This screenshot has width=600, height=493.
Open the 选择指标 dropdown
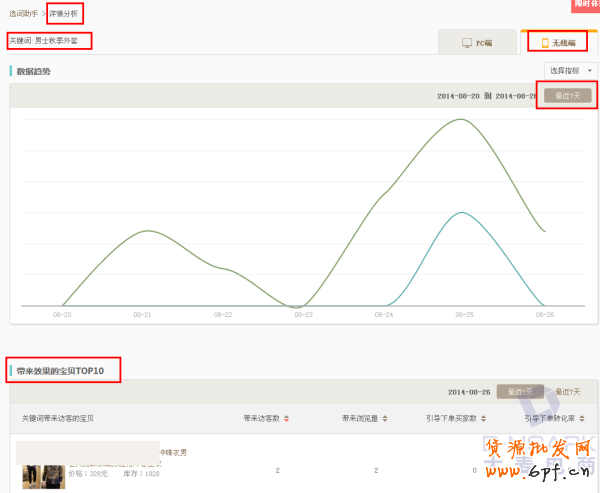(571, 71)
